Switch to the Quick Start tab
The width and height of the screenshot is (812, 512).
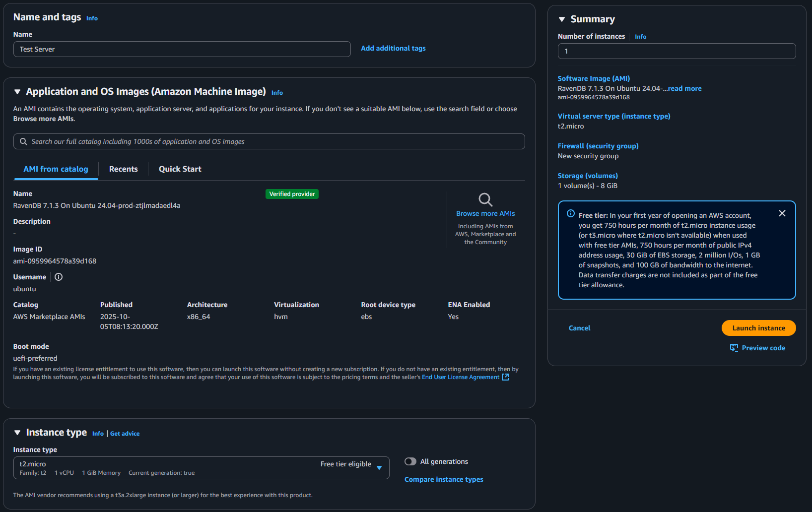pyautogui.click(x=180, y=169)
